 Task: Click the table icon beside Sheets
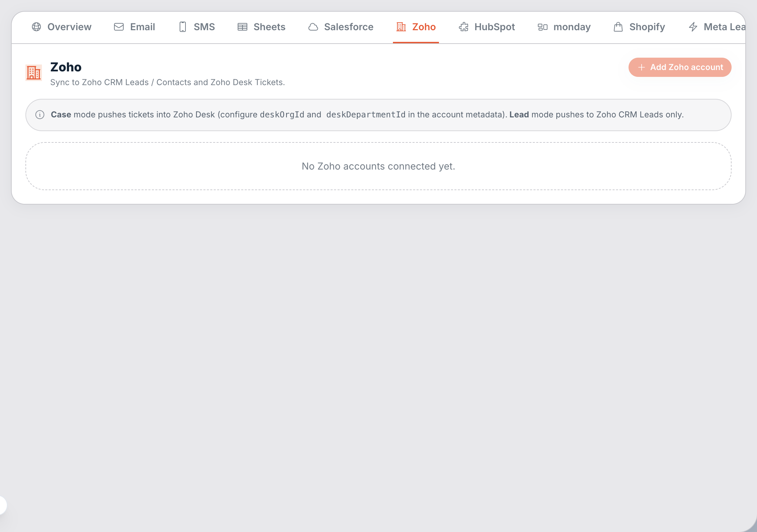click(x=242, y=27)
